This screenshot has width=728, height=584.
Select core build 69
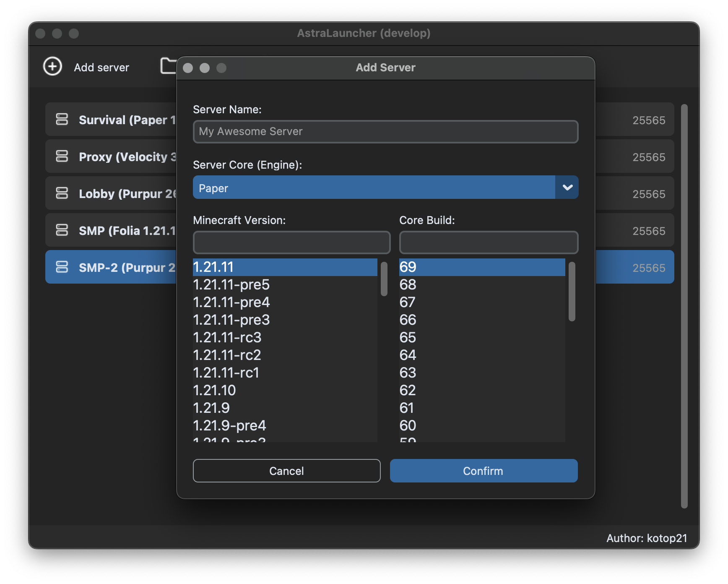coord(482,267)
